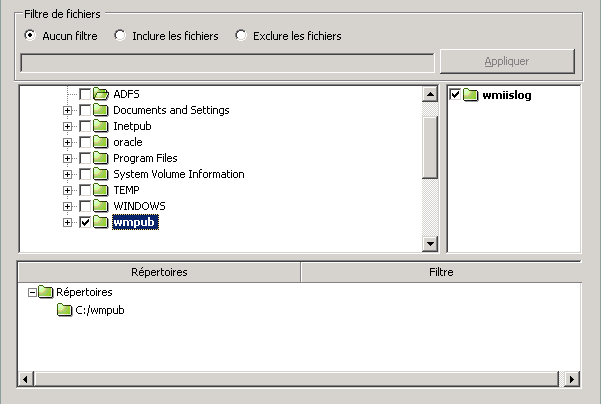
Task: Click the Program Files folder icon
Action: point(100,158)
